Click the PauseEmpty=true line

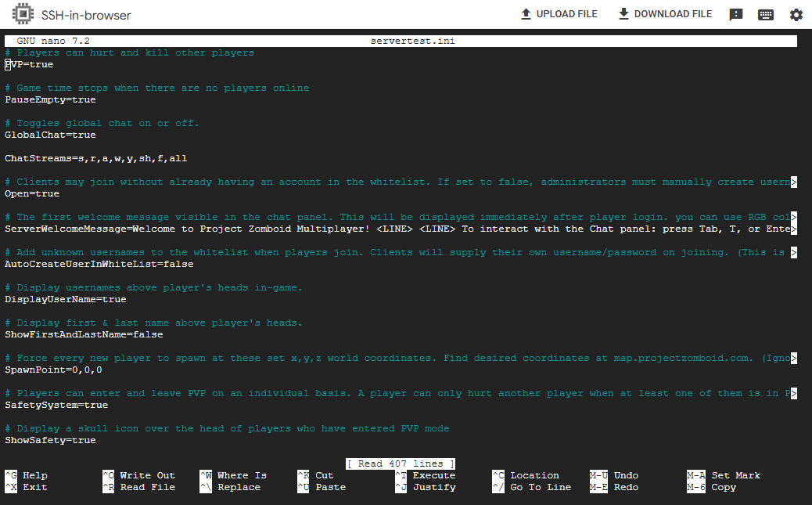(50, 99)
